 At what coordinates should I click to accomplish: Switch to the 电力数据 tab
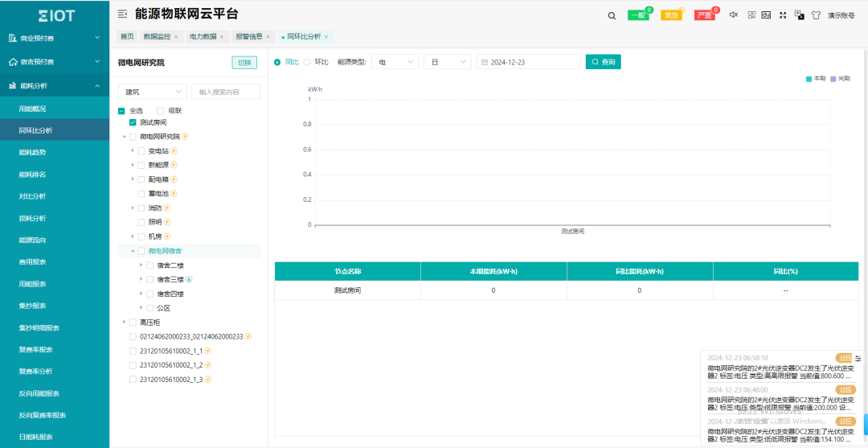pyautogui.click(x=207, y=36)
